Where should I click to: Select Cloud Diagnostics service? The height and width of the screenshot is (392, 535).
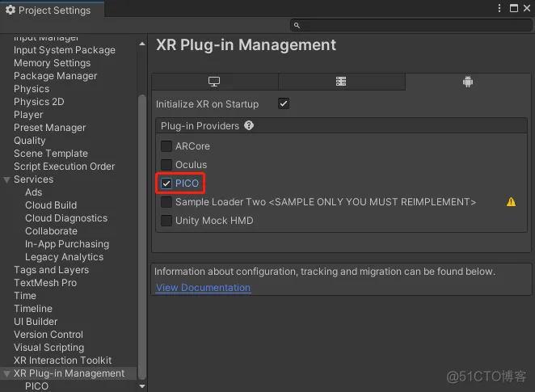(66, 218)
